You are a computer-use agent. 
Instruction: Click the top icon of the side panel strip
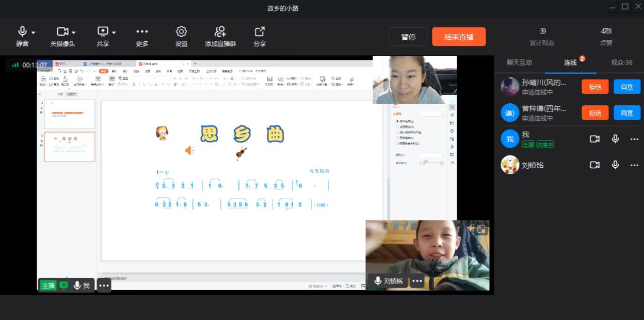pyautogui.click(x=452, y=106)
